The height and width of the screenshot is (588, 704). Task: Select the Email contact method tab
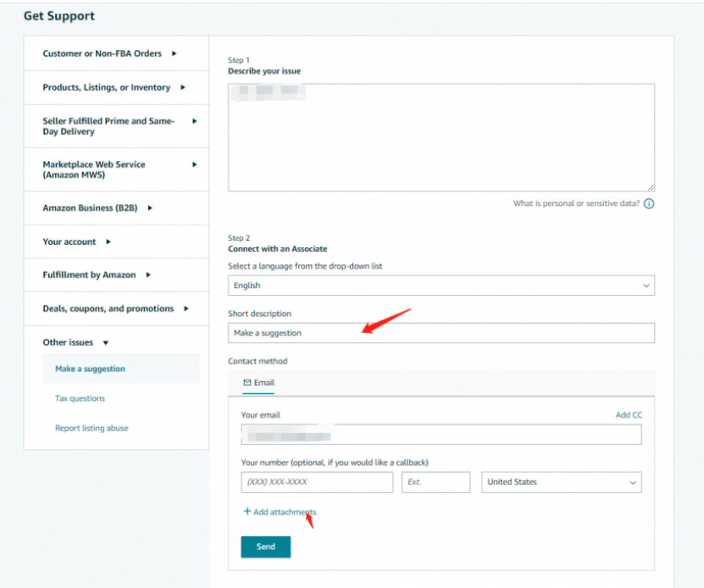[258, 383]
